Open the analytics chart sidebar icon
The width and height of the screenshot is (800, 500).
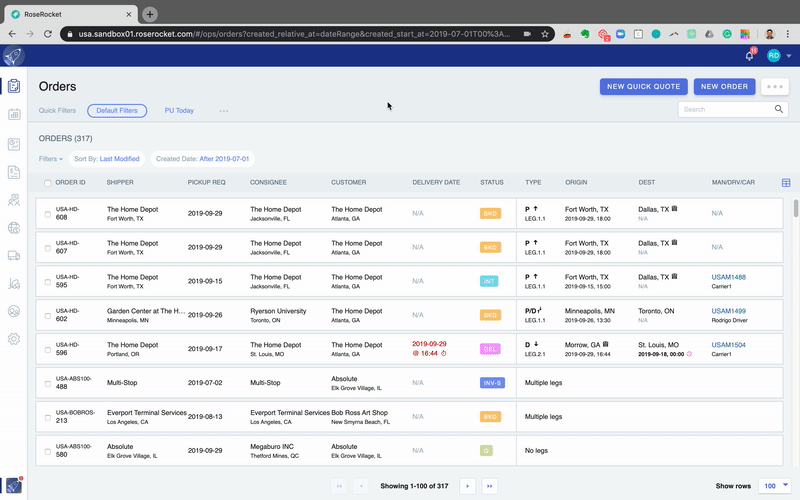[x=14, y=144]
